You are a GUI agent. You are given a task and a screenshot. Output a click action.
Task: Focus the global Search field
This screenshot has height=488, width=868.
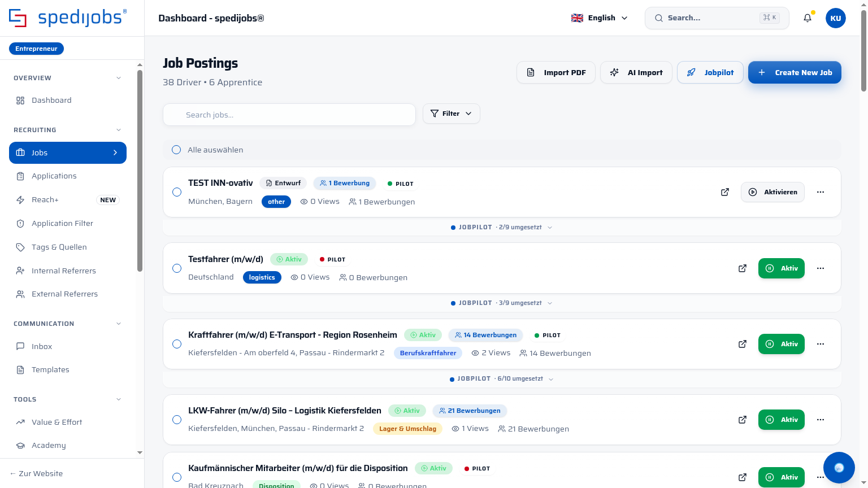[717, 18]
